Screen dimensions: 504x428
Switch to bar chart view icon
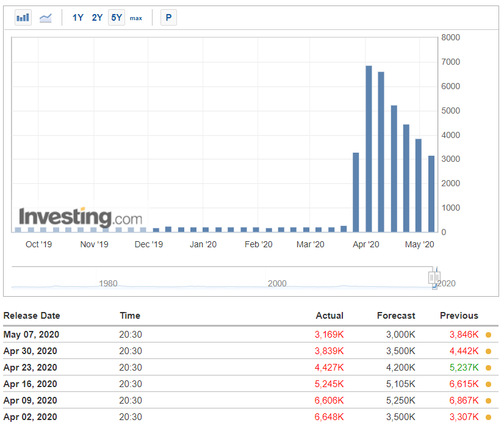23,18
